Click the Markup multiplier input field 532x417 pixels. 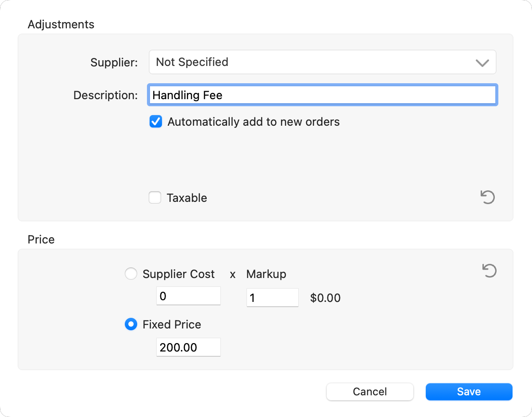pyautogui.click(x=272, y=297)
